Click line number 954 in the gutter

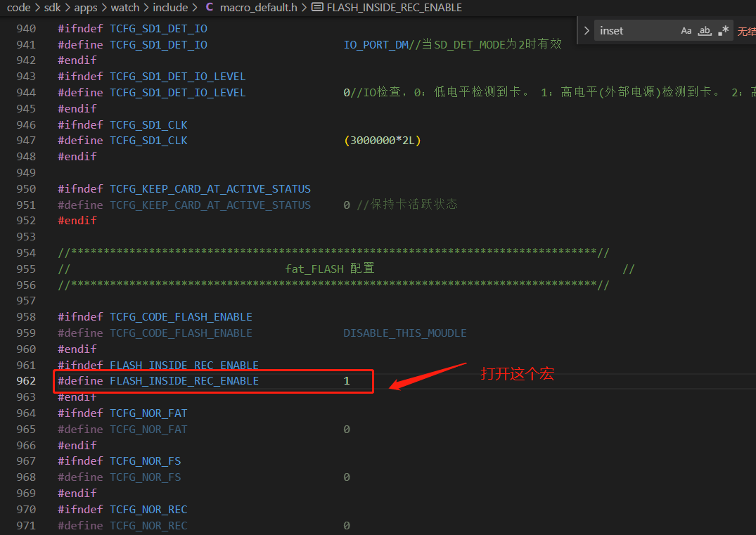tap(26, 253)
